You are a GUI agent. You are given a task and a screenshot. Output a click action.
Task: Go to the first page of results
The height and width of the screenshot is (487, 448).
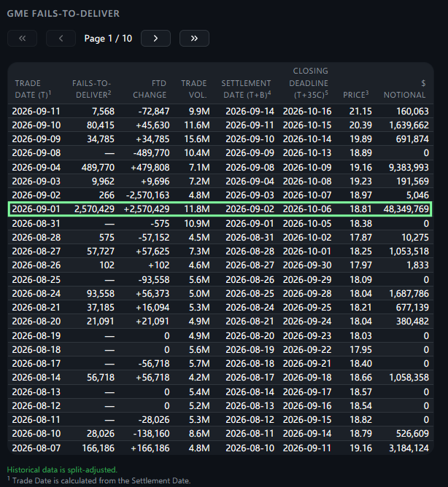22,38
